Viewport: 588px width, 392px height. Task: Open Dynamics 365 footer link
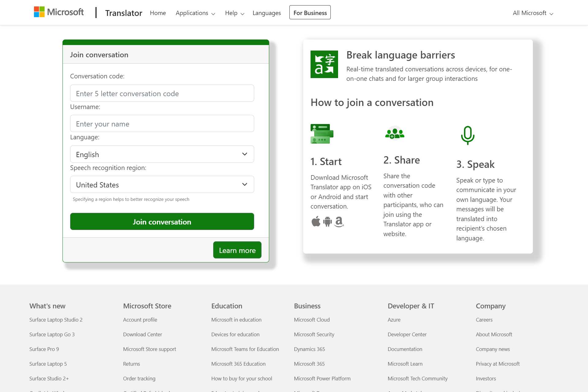[309, 349]
